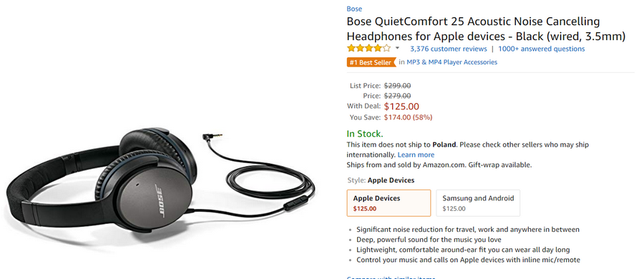
Task: Click the audio jack plug in product photo
Action: [213, 136]
